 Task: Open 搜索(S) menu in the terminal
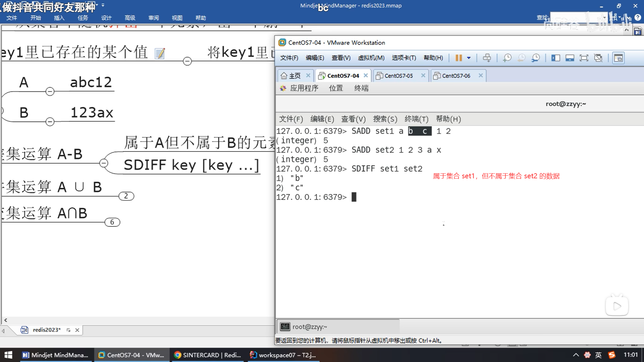[385, 119]
